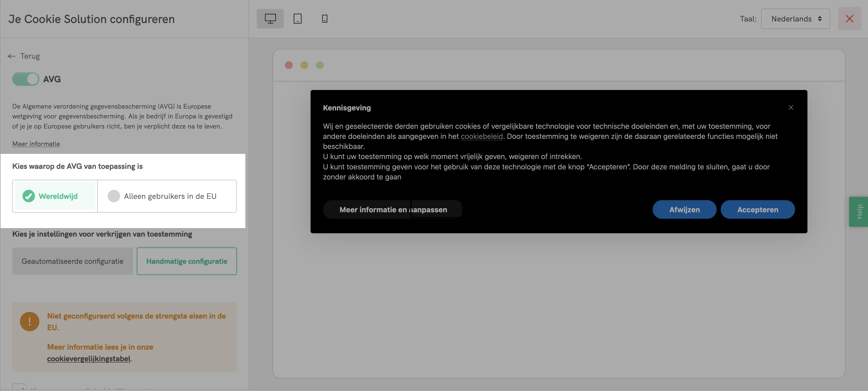The width and height of the screenshot is (868, 391).
Task: Switch to Geautomatiseerde configuratie tab
Action: 72,261
